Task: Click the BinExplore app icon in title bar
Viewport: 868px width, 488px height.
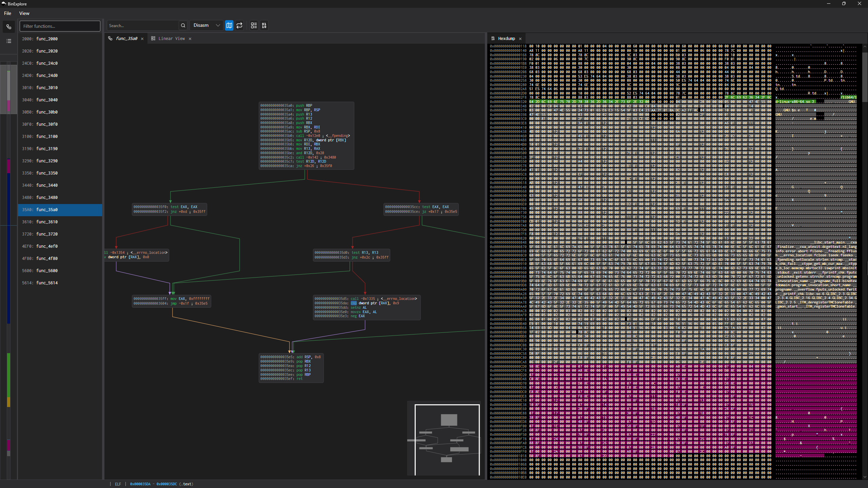Action: (4, 4)
